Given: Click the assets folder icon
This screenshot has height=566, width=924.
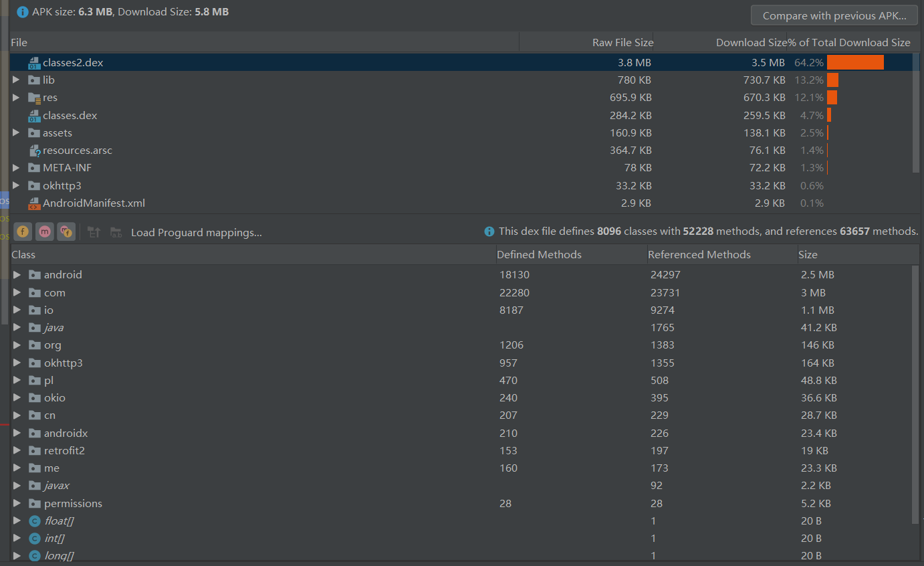Looking at the screenshot, I should pyautogui.click(x=34, y=132).
